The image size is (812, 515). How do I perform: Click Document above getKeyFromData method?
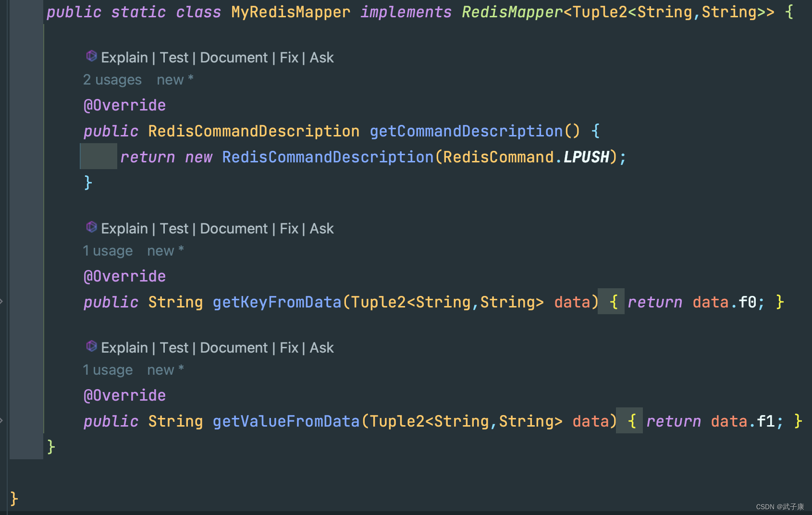click(234, 229)
